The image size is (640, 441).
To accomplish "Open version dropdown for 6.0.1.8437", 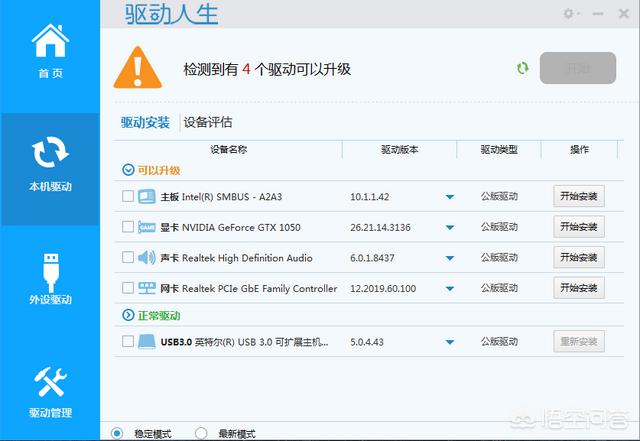I will point(450,258).
